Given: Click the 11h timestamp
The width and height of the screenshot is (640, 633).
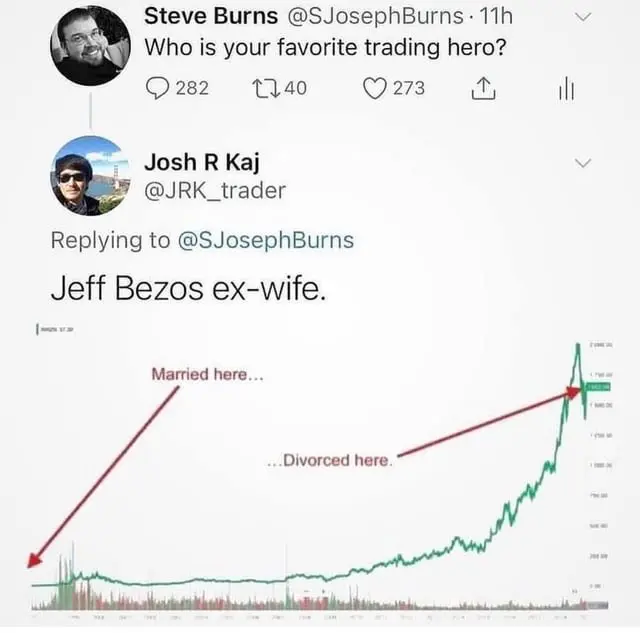Looking at the screenshot, I should coord(495,16).
